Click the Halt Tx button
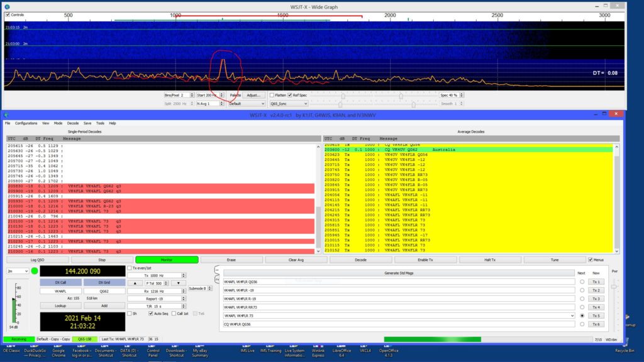Viewport: 644px width, 362px height. [489, 260]
